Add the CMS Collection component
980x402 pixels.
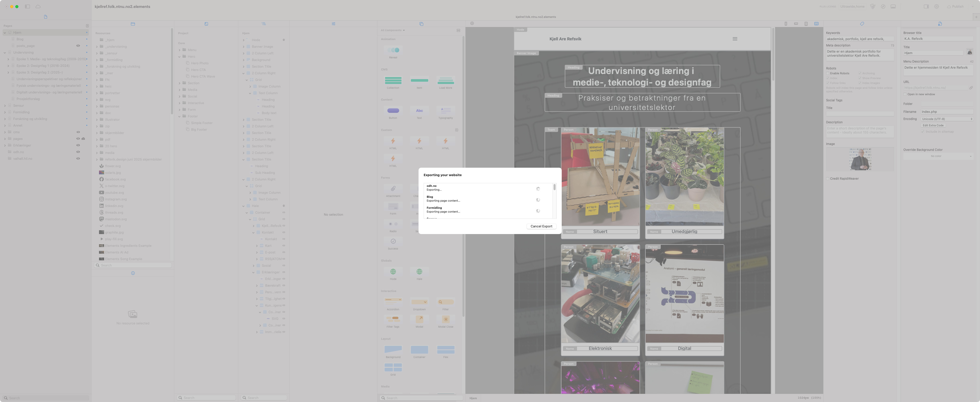tap(393, 80)
